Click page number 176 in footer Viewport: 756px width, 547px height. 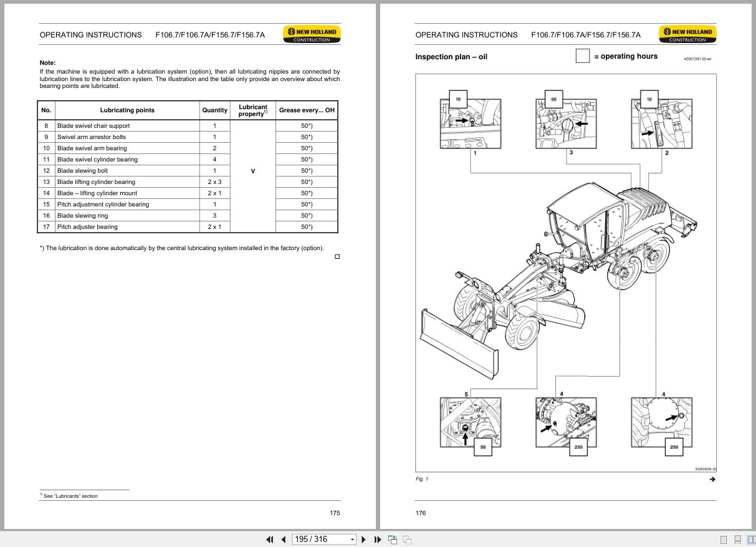click(421, 513)
